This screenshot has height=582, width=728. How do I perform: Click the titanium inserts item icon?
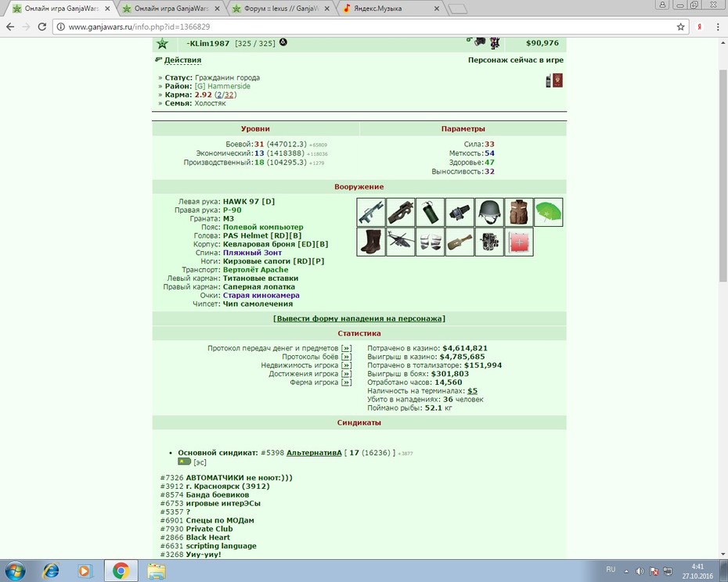431,242
